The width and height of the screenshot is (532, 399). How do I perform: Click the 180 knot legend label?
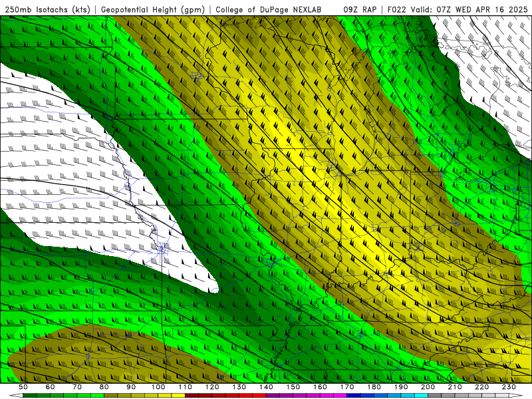pos(374,387)
